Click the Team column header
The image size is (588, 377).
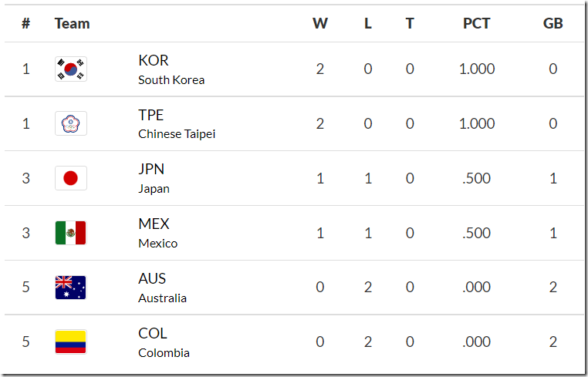[x=73, y=23]
